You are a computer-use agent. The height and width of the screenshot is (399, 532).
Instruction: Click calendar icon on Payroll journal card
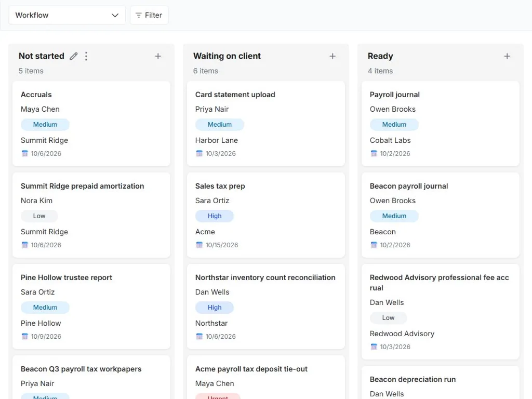pos(374,153)
